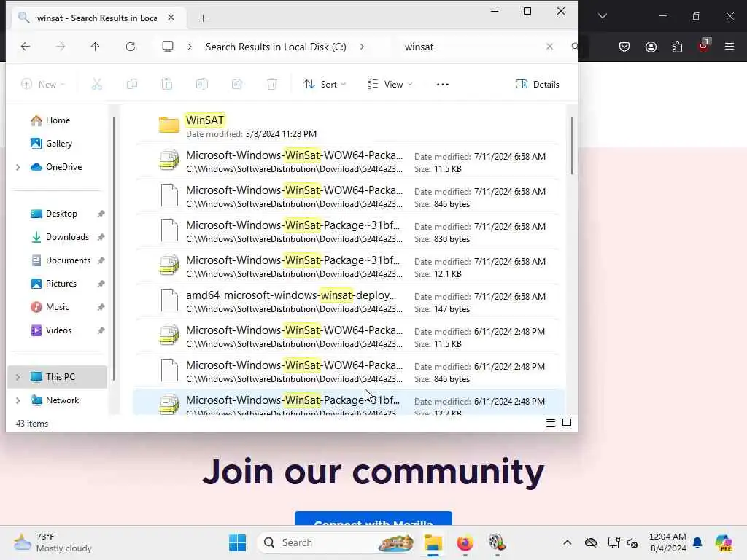This screenshot has width=747, height=560.
Task: Open the Firefox account icon
Action: [651, 47]
